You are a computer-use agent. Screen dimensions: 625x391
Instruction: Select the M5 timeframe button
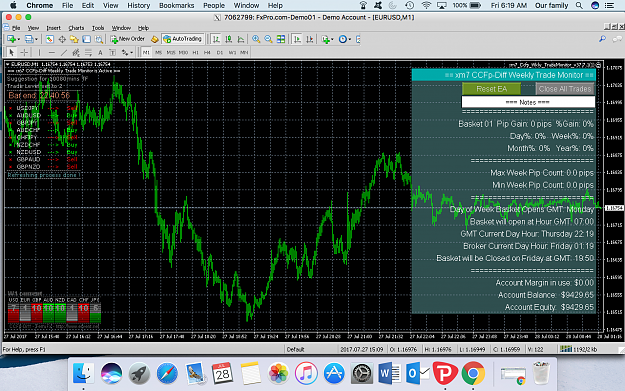158,52
